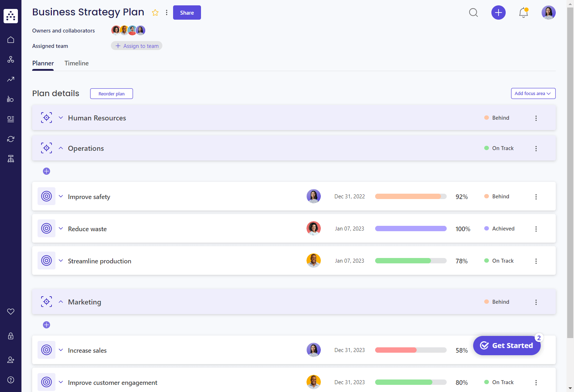
Task: Click the home icon in sidebar
Action: point(11,40)
